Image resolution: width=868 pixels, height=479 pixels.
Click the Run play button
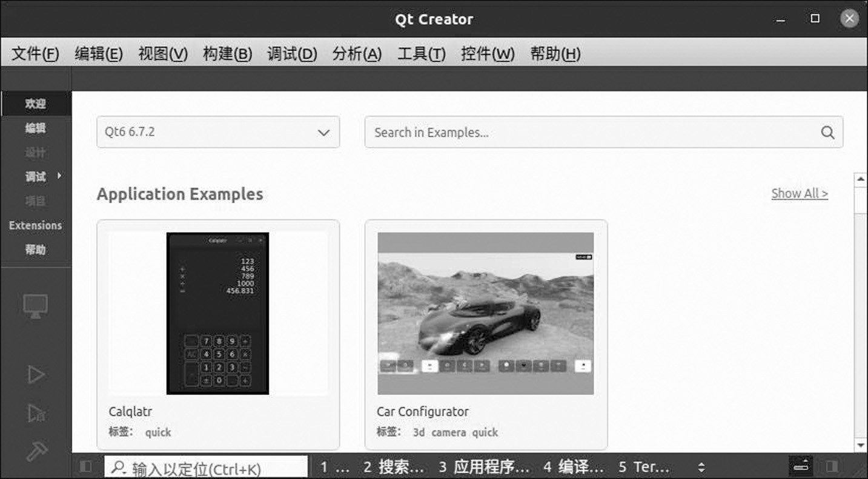pos(36,375)
